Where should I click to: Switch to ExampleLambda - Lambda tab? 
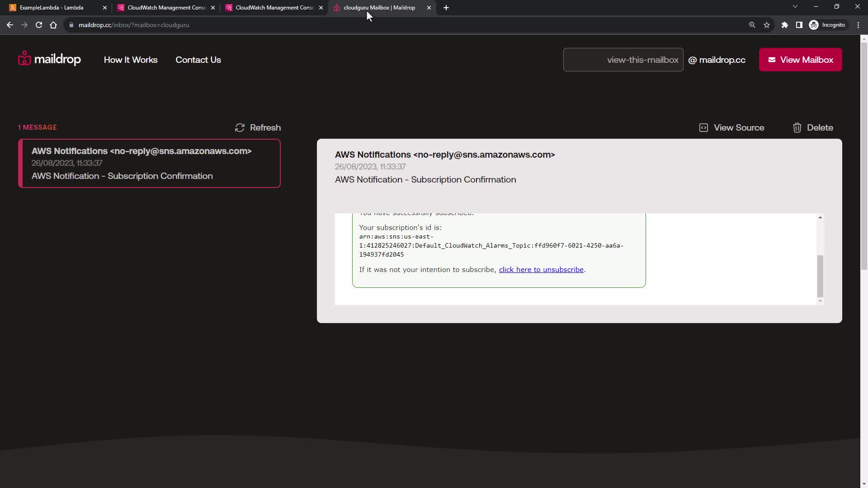[x=52, y=8]
